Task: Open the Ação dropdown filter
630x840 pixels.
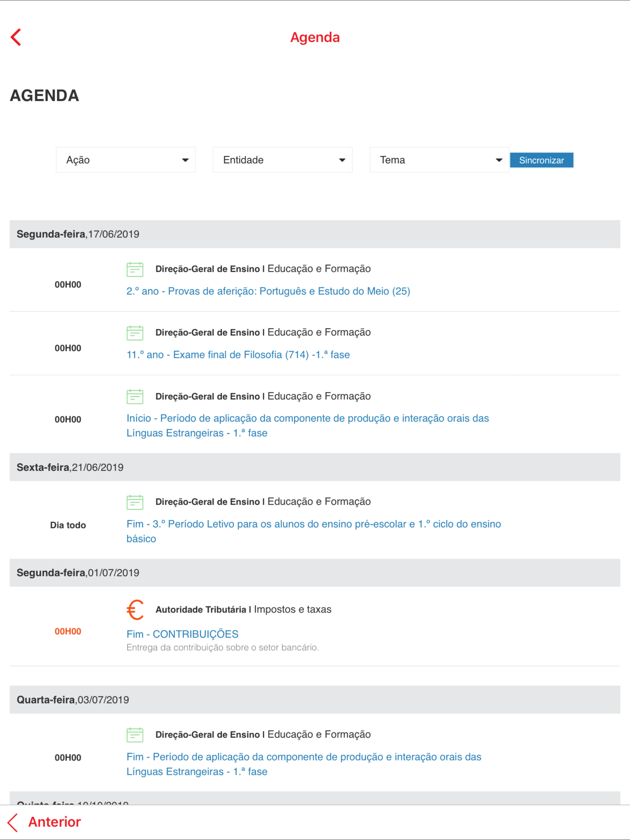Action: click(126, 160)
